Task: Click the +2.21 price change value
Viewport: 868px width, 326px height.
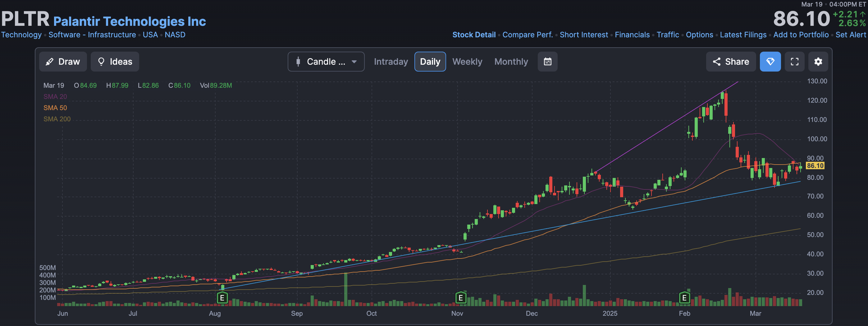Action: point(845,14)
